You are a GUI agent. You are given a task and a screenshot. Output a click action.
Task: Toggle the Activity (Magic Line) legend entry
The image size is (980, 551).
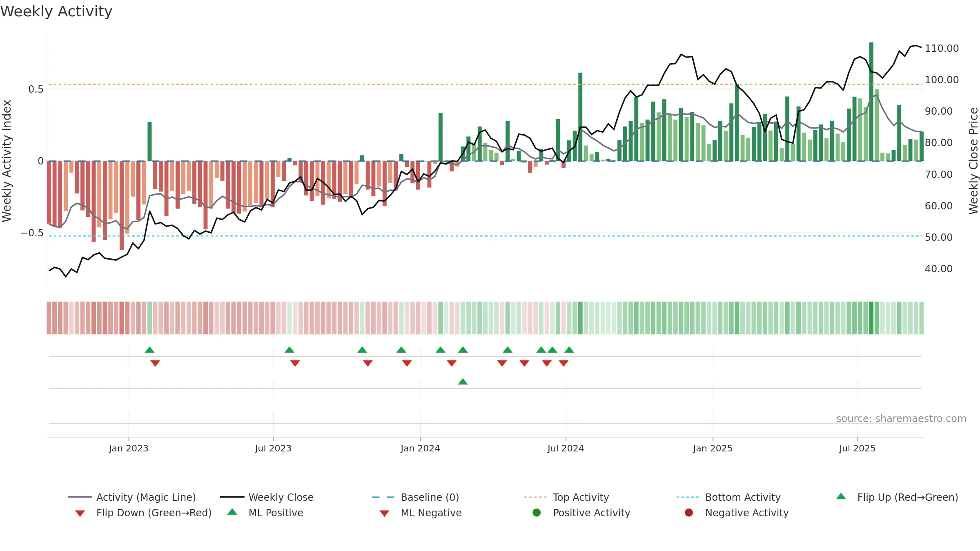[x=132, y=497]
